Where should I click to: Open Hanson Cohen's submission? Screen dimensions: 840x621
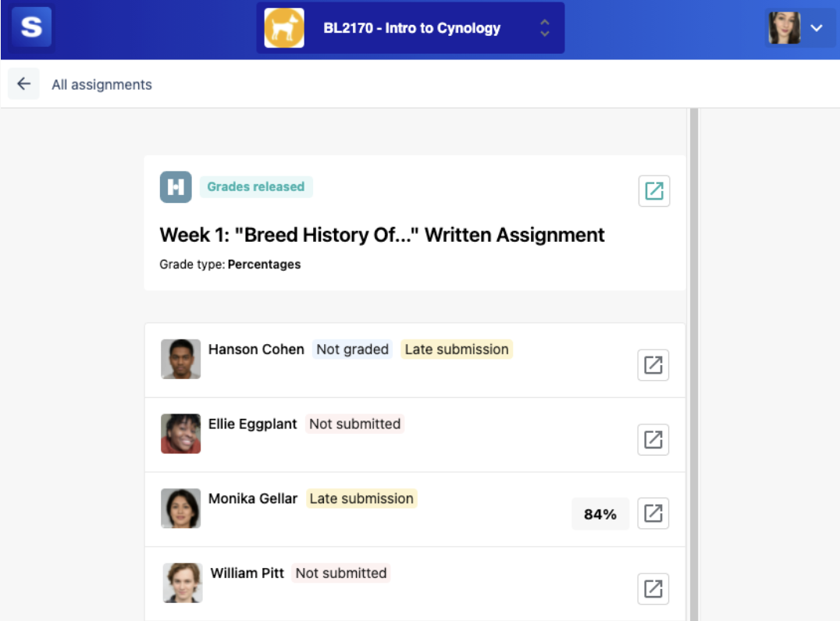point(653,365)
